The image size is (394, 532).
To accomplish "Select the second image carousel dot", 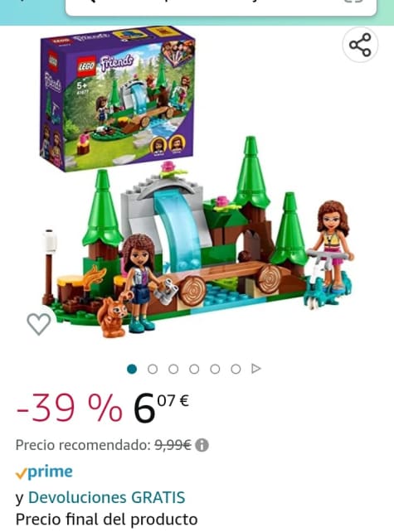I will [x=153, y=369].
